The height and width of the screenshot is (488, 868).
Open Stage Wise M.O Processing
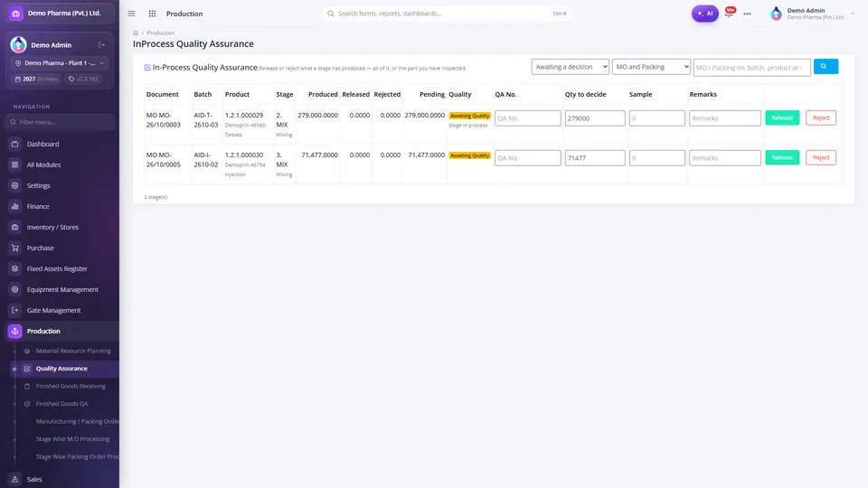[71, 439]
